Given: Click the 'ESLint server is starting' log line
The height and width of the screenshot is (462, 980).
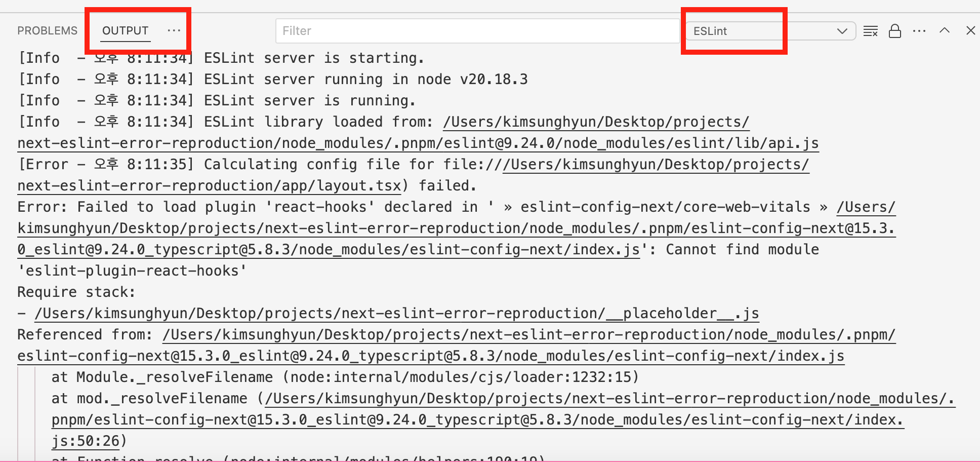Looking at the screenshot, I should pyautogui.click(x=314, y=58).
